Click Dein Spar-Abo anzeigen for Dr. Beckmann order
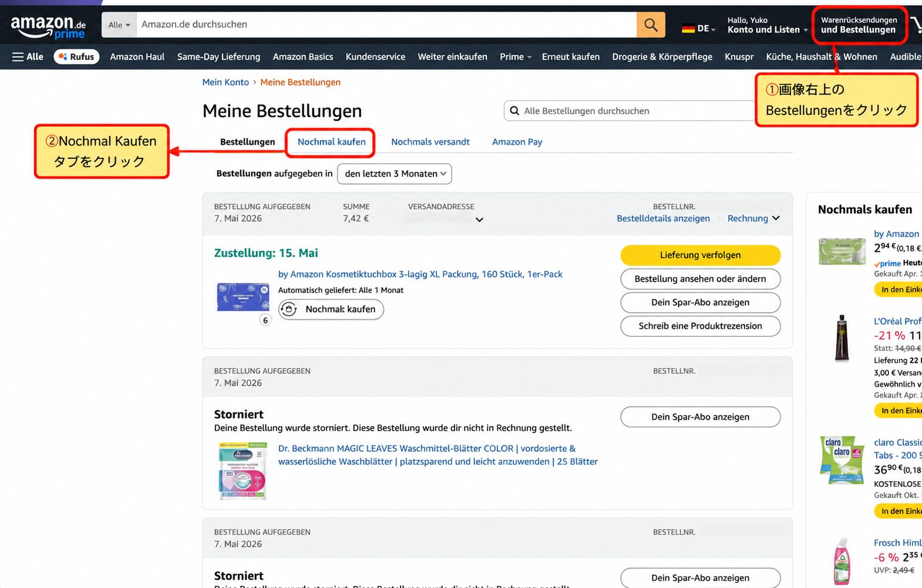Image resolution: width=922 pixels, height=588 pixels. point(700,417)
